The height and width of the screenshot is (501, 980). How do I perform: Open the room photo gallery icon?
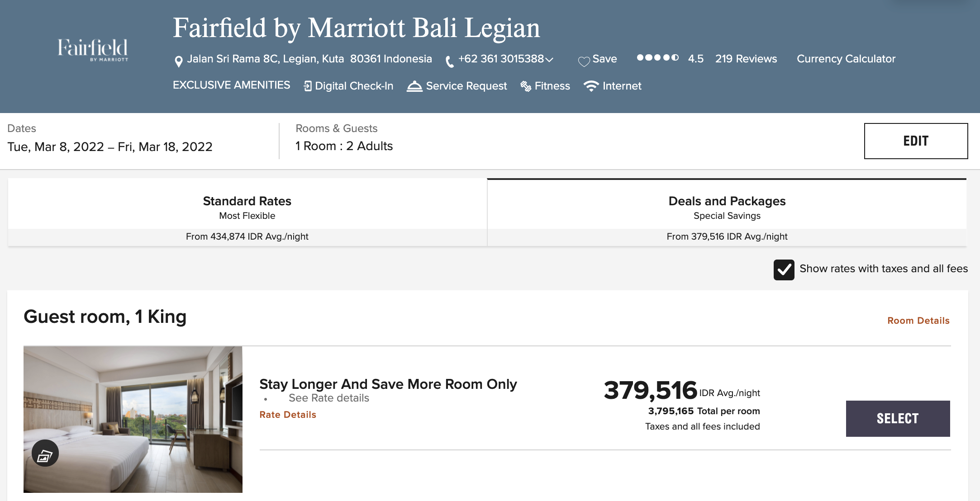pyautogui.click(x=45, y=453)
